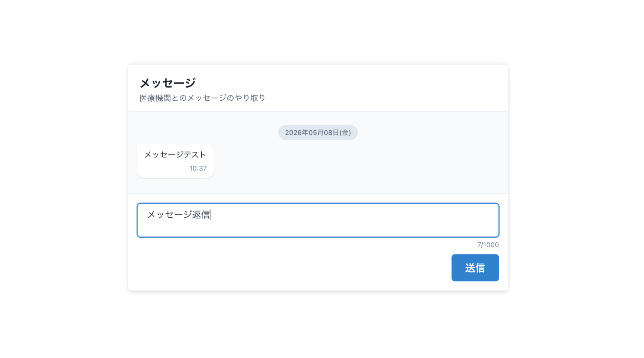Click the 7/1000 character counter
Image resolution: width=644 pixels, height=358 pixels.
[488, 245]
